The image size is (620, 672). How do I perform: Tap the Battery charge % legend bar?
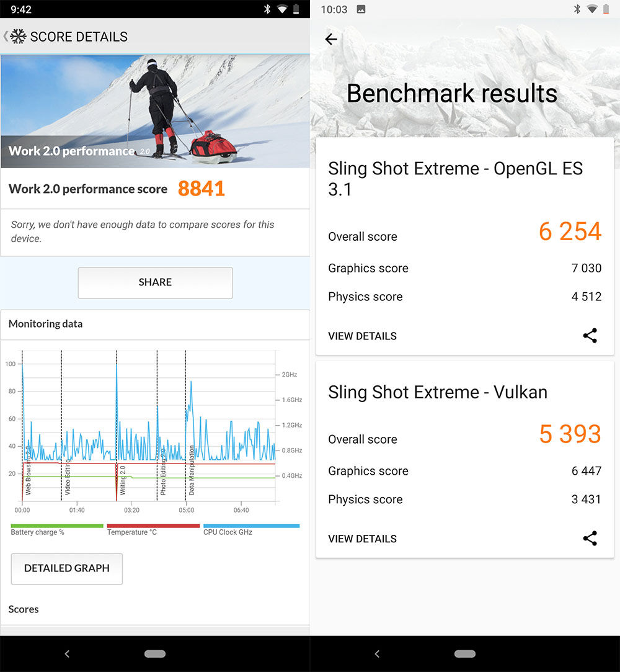click(x=56, y=526)
